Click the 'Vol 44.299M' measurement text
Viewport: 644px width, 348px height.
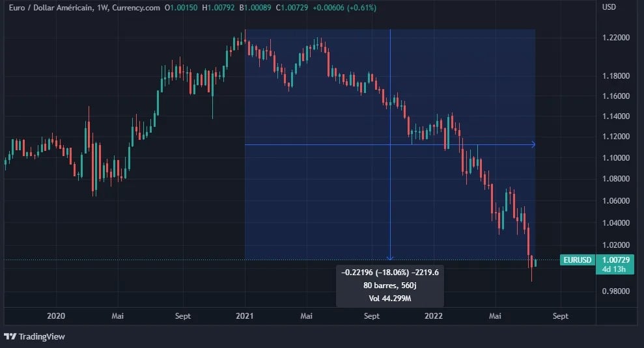390,299
